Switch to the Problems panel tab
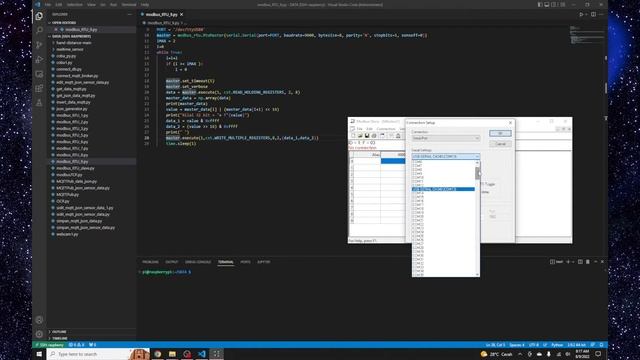The image size is (640, 360). coord(150,262)
